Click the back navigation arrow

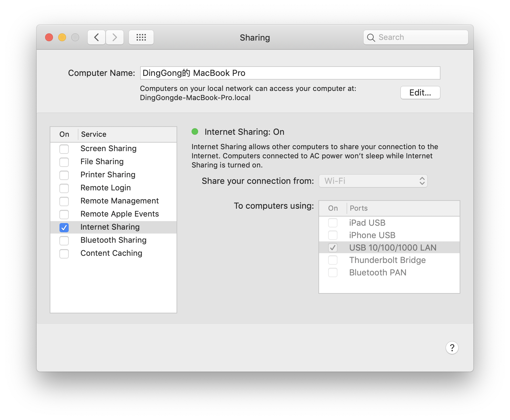(96, 37)
